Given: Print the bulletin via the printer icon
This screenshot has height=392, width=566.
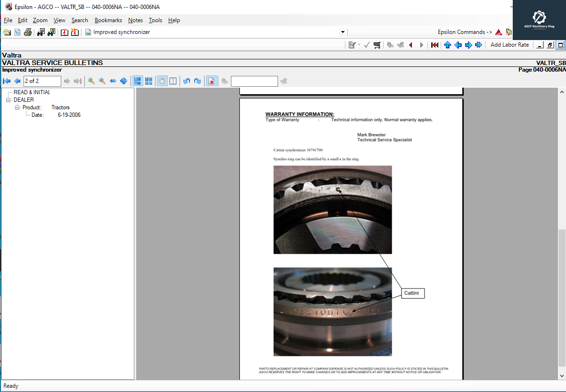Looking at the screenshot, I should [x=28, y=32].
